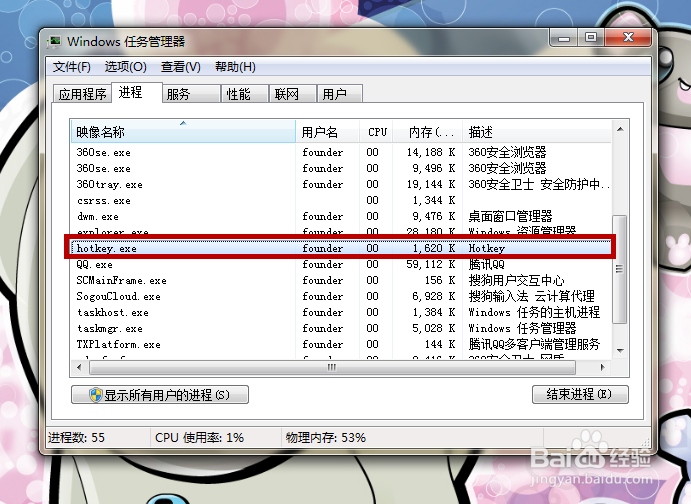Switch to the 应用程序 tab
Screen dimensions: 691x504
pos(82,94)
